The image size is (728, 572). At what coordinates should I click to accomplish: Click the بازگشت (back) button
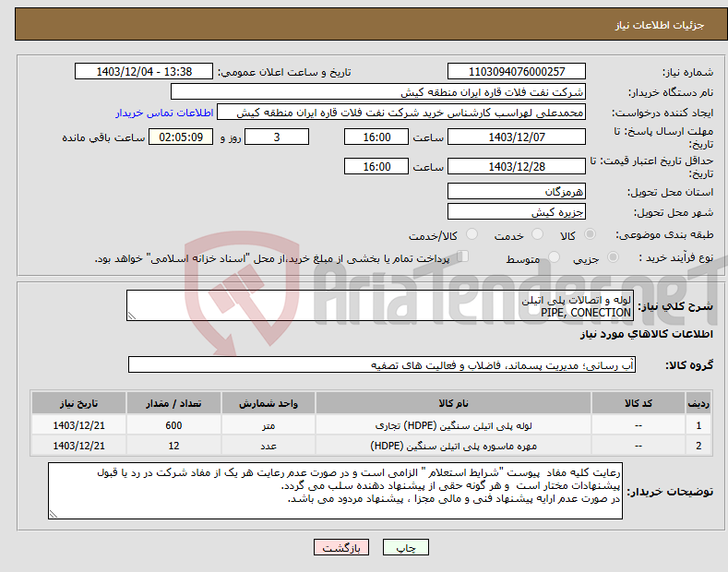341,547
